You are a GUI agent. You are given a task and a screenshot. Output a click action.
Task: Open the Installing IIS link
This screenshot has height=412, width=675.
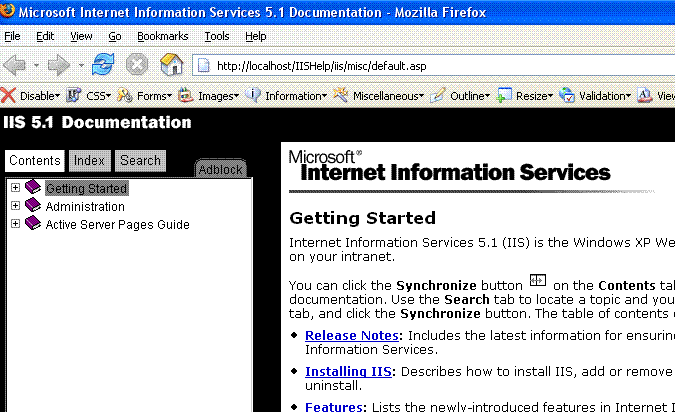pyautogui.click(x=348, y=371)
